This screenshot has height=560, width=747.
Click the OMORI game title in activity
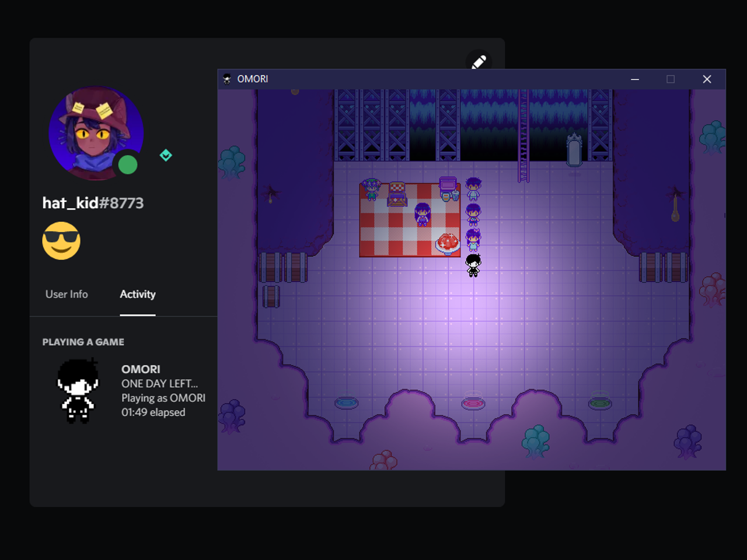(141, 369)
